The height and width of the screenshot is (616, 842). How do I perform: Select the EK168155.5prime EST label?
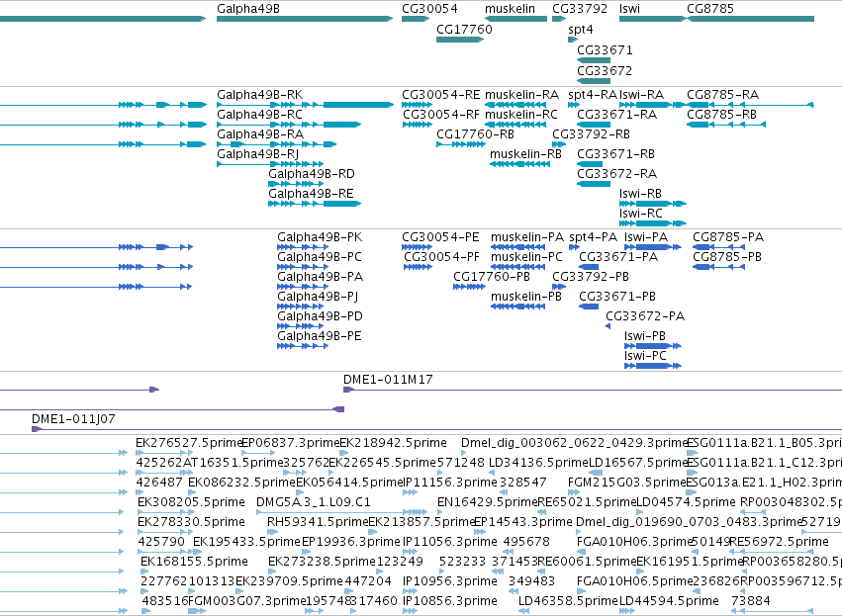(x=194, y=562)
